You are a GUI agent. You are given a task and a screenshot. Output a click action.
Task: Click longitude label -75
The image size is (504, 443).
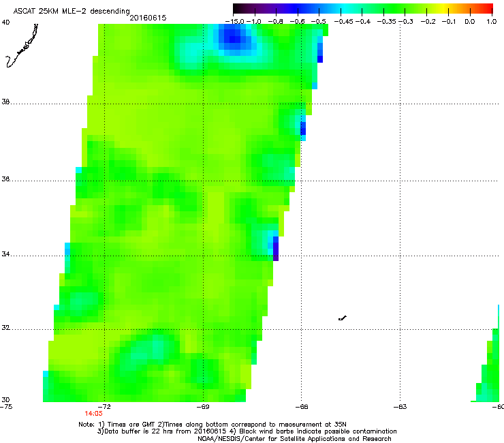point(6,407)
